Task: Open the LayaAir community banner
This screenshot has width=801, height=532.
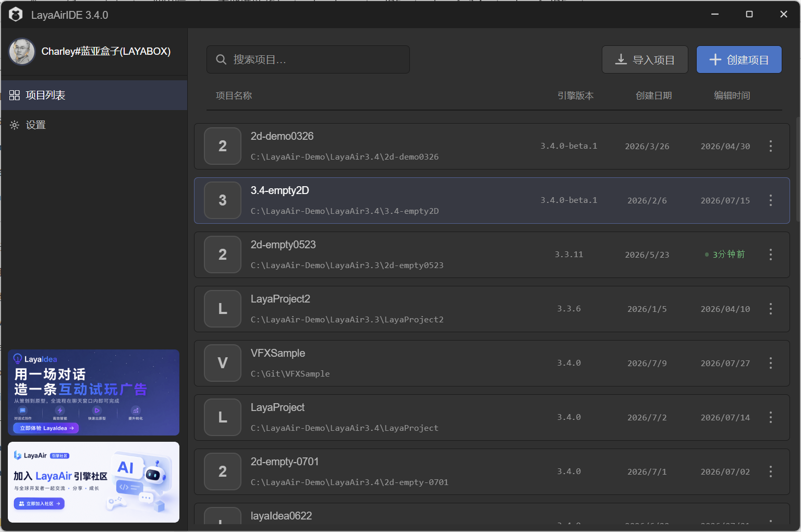Action: [94, 482]
